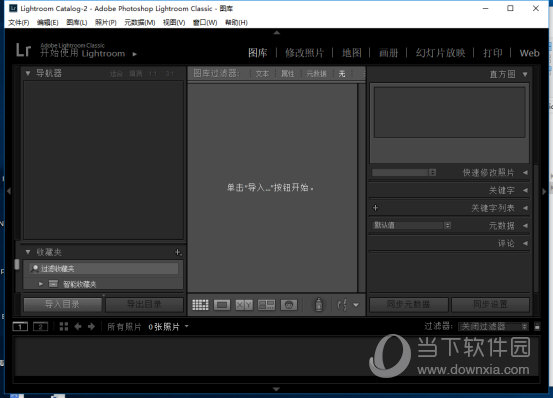Open compare view (XY) icon
Screen dimensions: 553x398
coord(244,305)
